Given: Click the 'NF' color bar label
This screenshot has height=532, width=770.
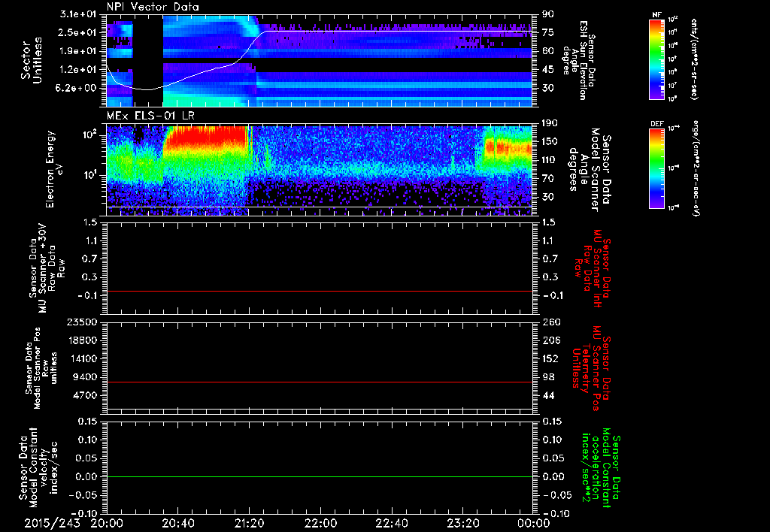Looking at the screenshot, I should tap(656, 15).
